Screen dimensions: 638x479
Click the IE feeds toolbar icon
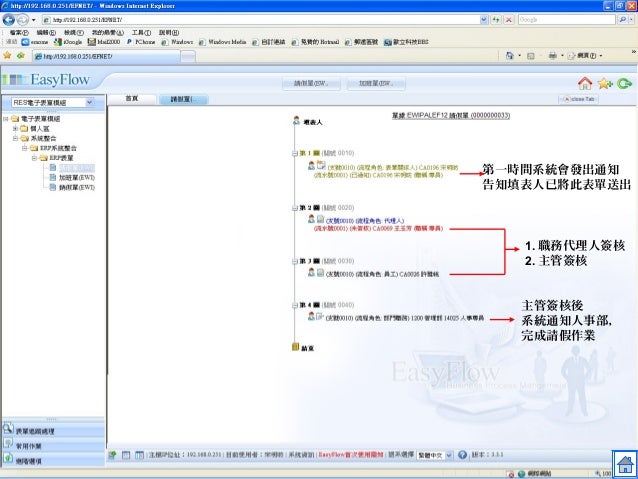coord(531,56)
